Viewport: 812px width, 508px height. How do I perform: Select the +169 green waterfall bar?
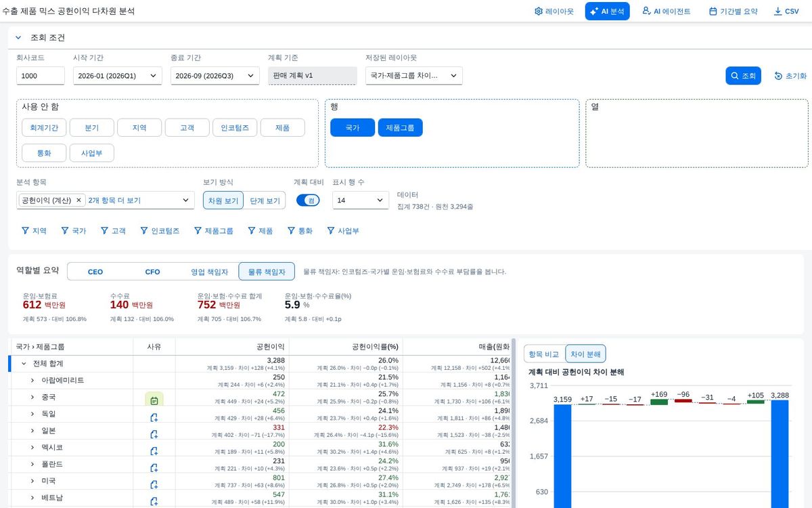click(x=659, y=402)
